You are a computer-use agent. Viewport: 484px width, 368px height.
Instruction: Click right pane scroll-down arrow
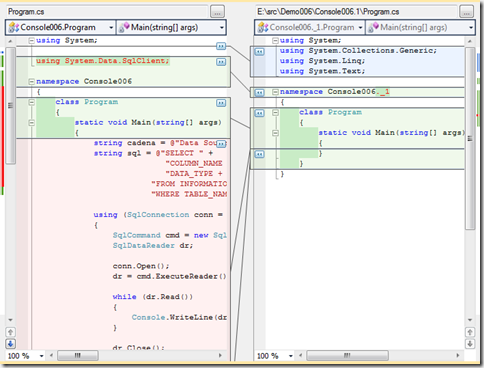pos(470,320)
